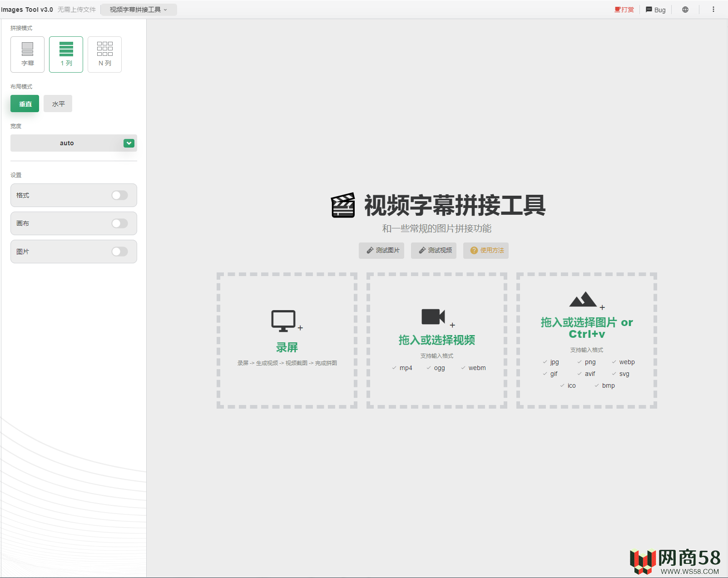Click the Images Tool v3.0 title
Screen dimensions: 728x578
(27, 10)
